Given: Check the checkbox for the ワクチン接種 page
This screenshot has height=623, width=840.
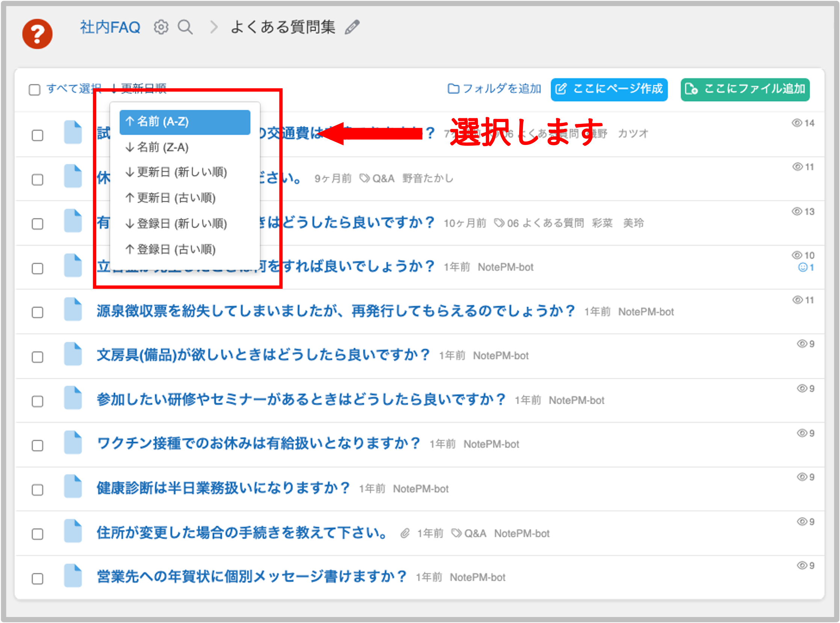Looking at the screenshot, I should click(37, 445).
